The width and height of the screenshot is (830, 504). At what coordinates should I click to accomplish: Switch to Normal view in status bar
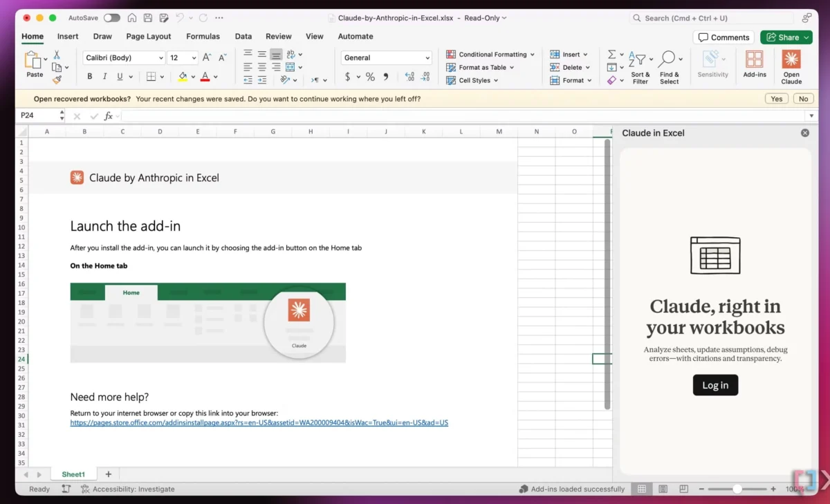642,489
